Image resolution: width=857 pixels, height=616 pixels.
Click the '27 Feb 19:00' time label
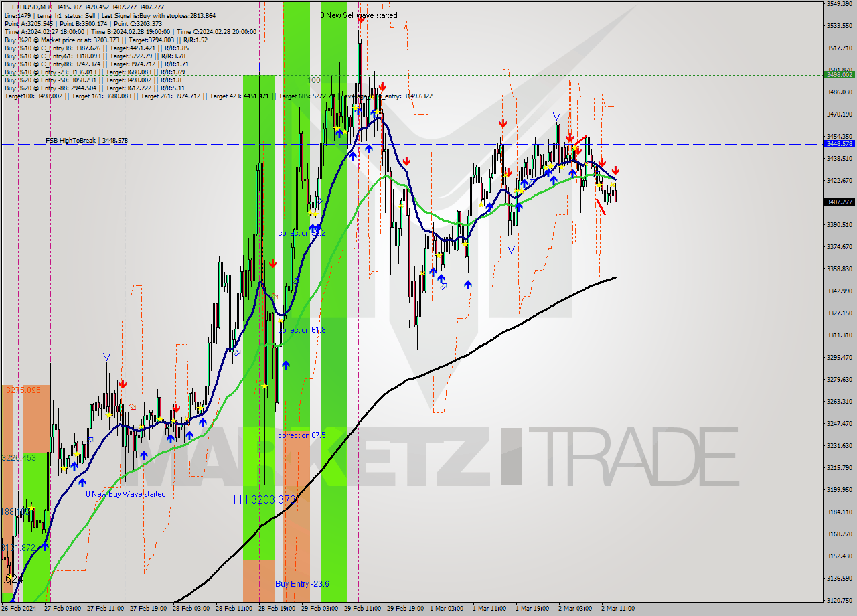148,609
